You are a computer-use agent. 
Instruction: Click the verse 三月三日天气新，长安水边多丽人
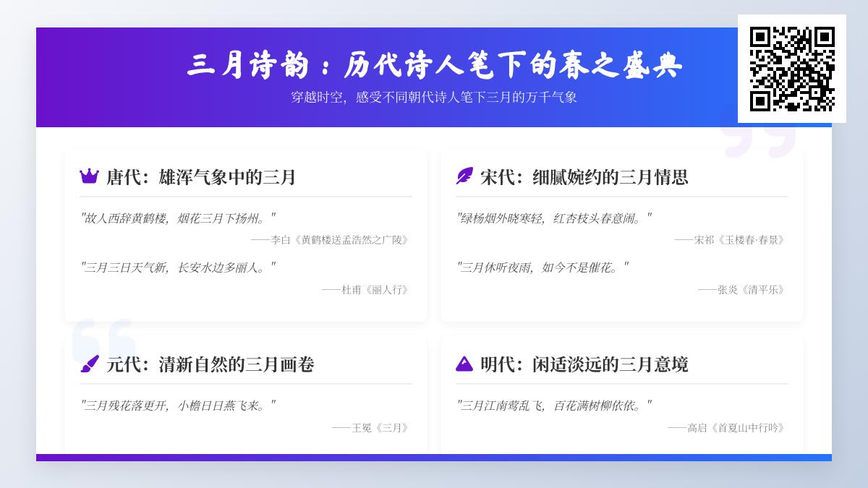tap(178, 267)
